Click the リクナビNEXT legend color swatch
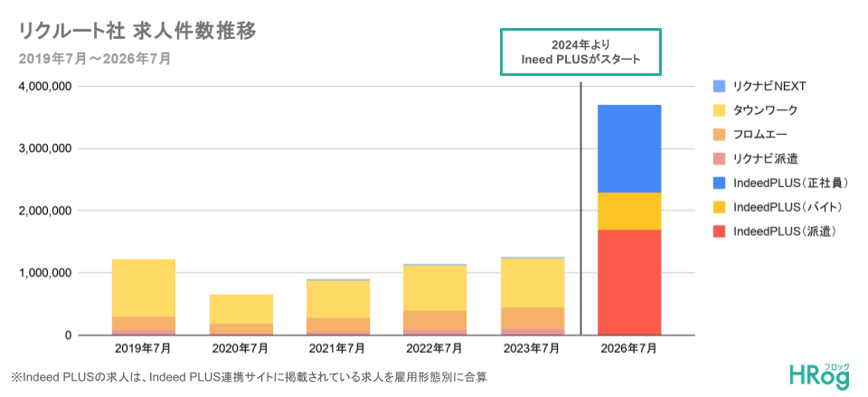The width and height of the screenshot is (868, 397). (719, 87)
